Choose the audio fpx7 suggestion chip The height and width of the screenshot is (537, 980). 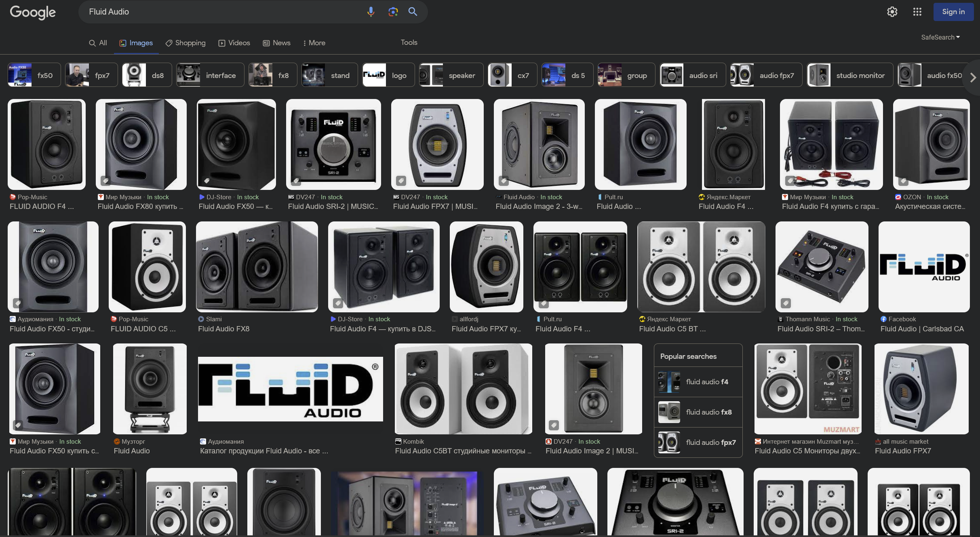[766, 75]
